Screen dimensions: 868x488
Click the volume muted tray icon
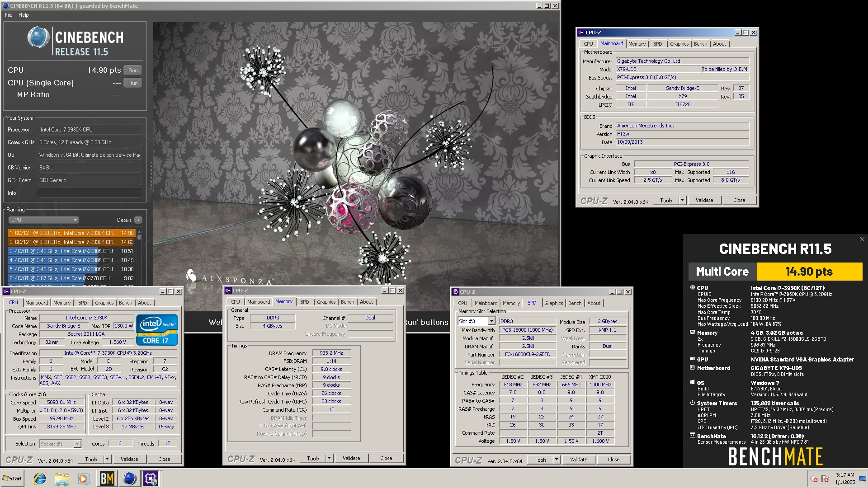tap(814, 479)
